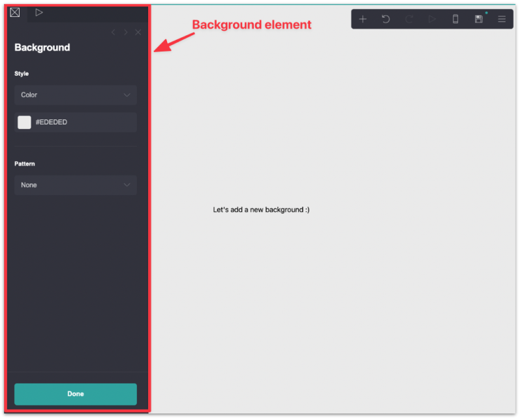Open the hamburger menu icon
The height and width of the screenshot is (420, 522).
click(501, 19)
